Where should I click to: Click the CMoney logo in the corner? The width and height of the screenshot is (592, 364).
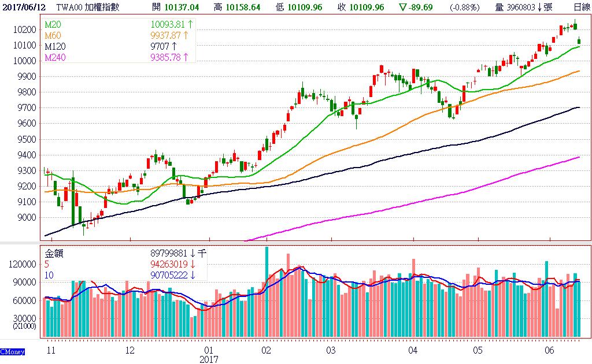click(x=12, y=351)
